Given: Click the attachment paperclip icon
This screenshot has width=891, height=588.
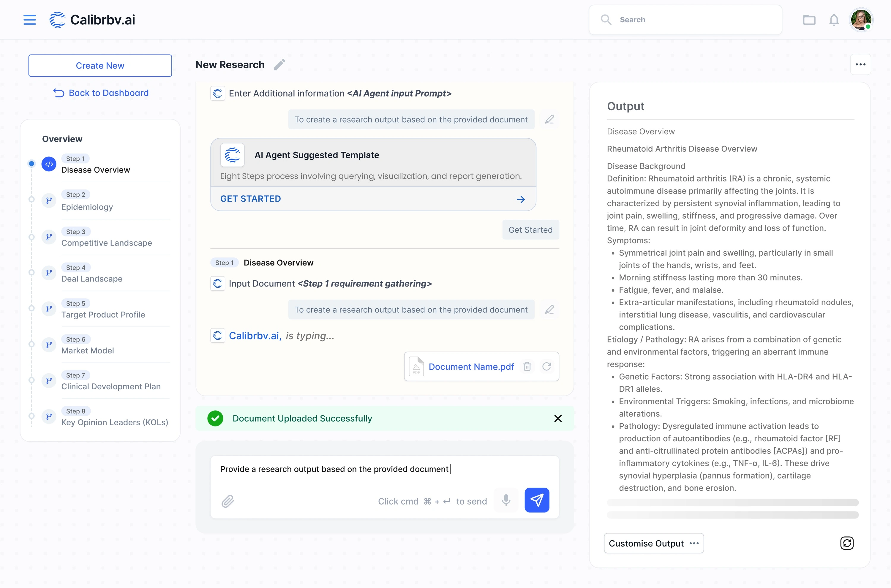Looking at the screenshot, I should coord(228,501).
